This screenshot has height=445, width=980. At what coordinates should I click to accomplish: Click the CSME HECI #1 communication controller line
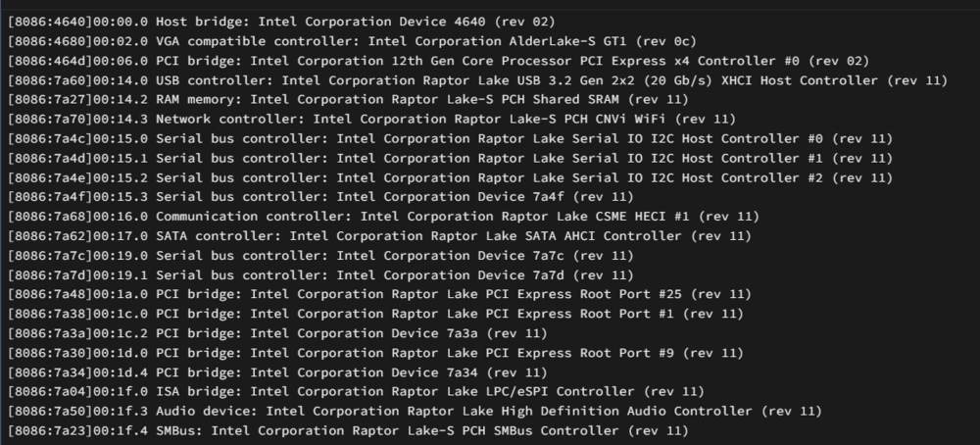tap(383, 217)
